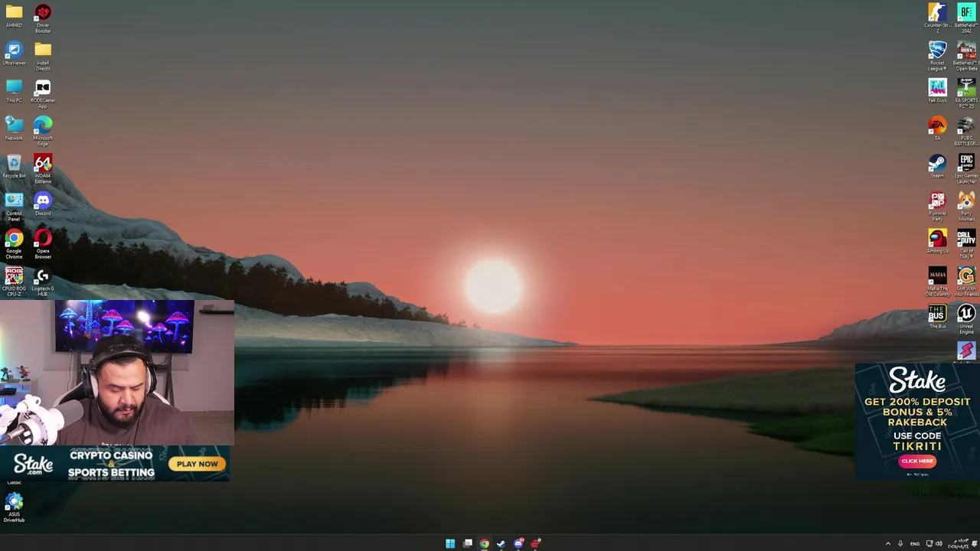Open Control Panel desktop icon
The image size is (980, 551).
pyautogui.click(x=14, y=206)
